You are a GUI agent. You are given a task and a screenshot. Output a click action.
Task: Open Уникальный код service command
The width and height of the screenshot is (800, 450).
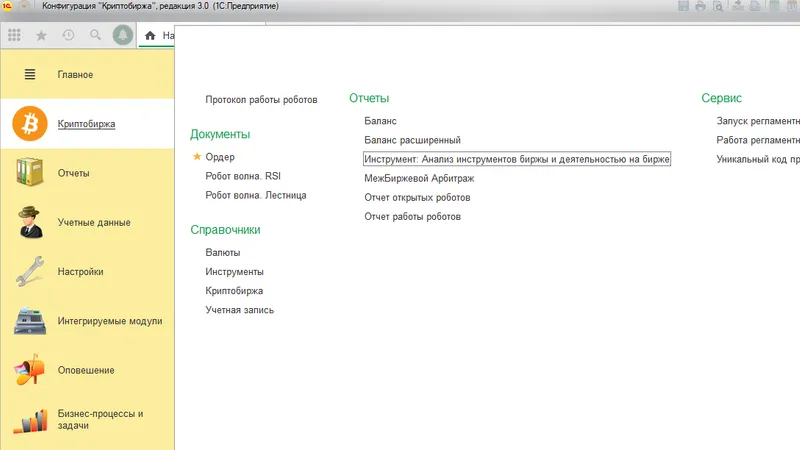(x=758, y=159)
